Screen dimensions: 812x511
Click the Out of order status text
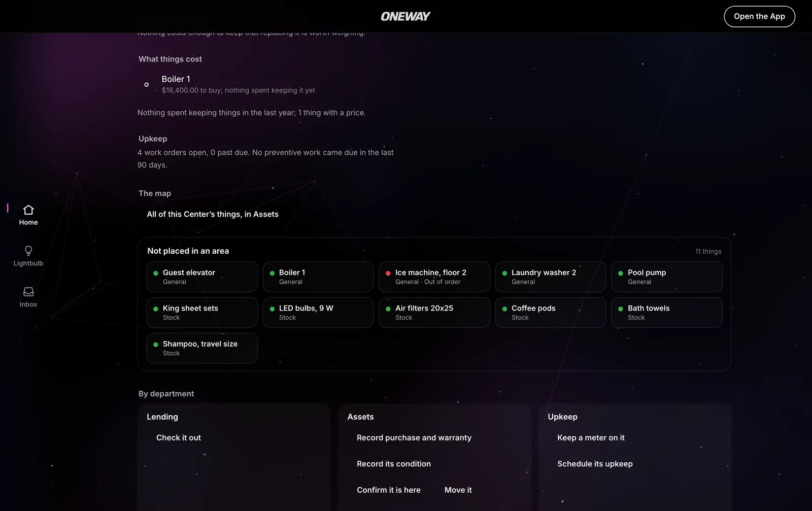[443, 282]
